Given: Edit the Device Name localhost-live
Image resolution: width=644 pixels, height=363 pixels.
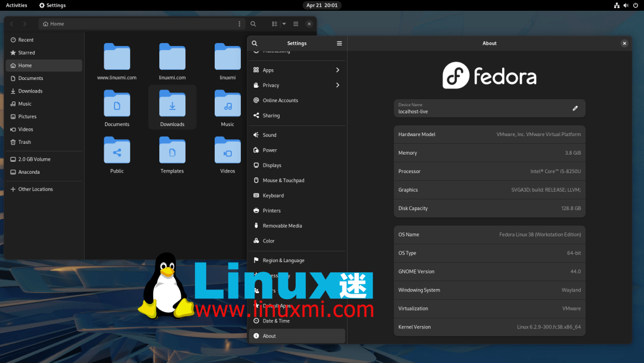Looking at the screenshot, I should tap(575, 108).
